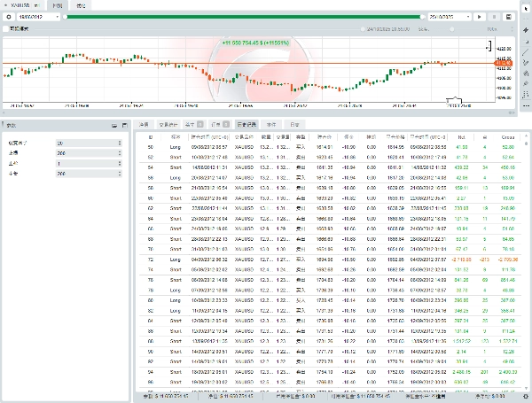Select the trend line drawing tool
Image resolution: width=532 pixels, height=403 pixels.
(x=524, y=51)
